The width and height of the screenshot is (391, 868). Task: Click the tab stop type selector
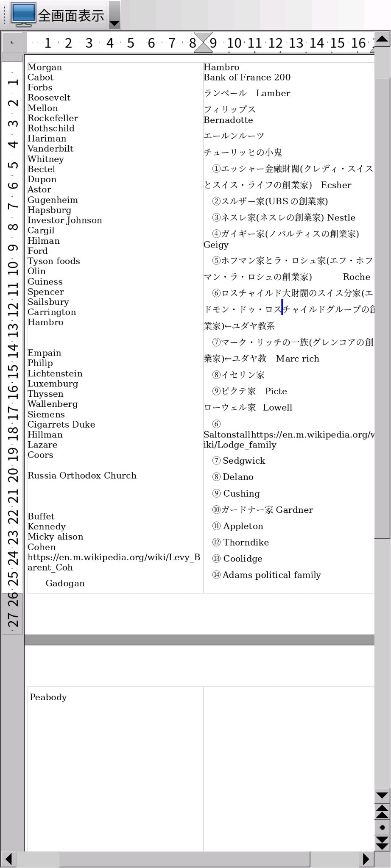coord(12,42)
